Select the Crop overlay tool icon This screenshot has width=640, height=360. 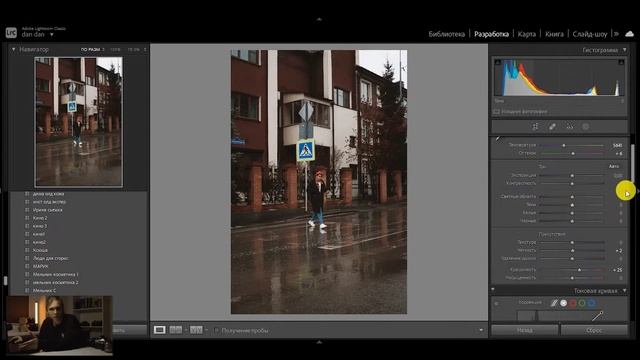click(x=535, y=127)
